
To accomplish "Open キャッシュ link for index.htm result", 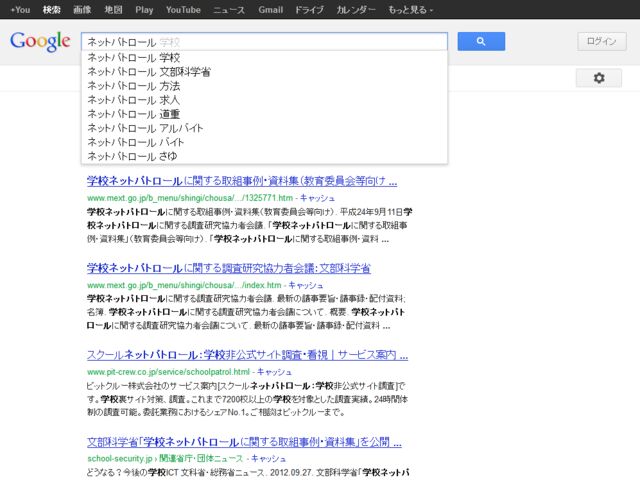I will [x=306, y=285].
